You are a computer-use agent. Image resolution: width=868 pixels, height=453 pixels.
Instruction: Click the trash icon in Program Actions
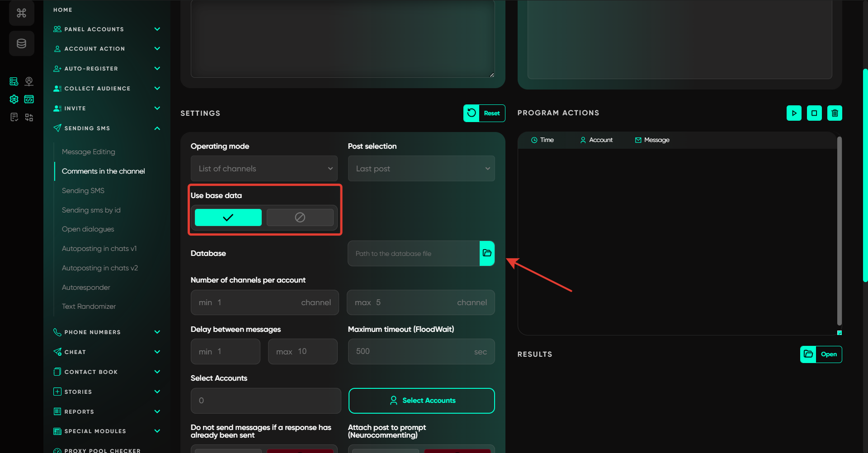835,113
